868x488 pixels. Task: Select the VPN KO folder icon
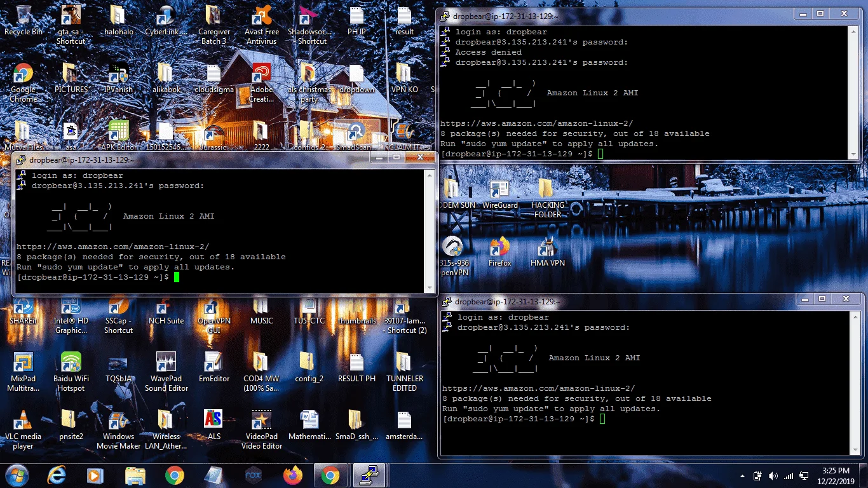click(404, 79)
